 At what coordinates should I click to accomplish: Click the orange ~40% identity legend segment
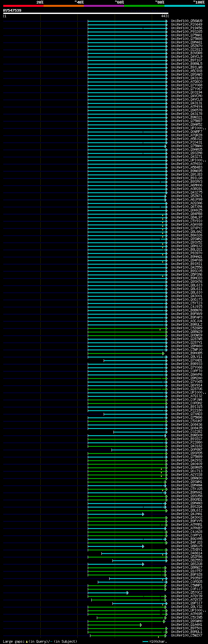[x=64, y=6]
